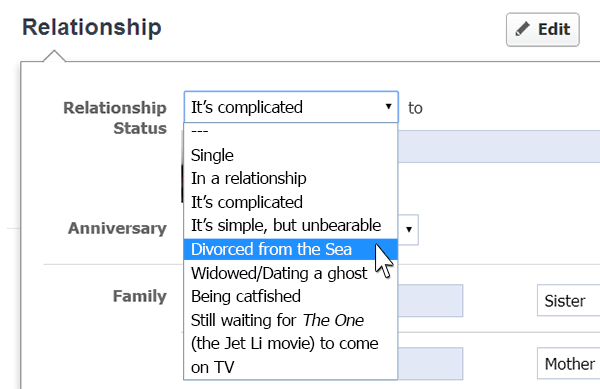Choose 'Widowed/Dating a ghost' status
This screenshot has height=389, width=600.
click(x=291, y=273)
